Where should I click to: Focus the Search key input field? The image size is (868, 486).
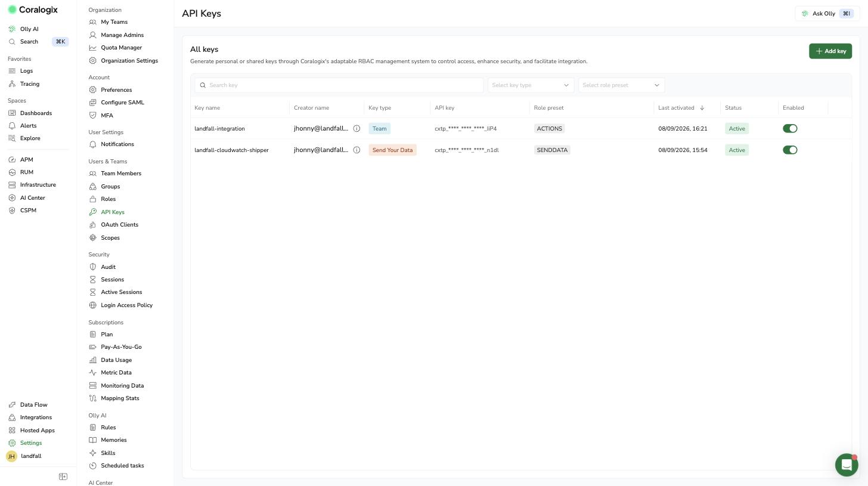[339, 85]
